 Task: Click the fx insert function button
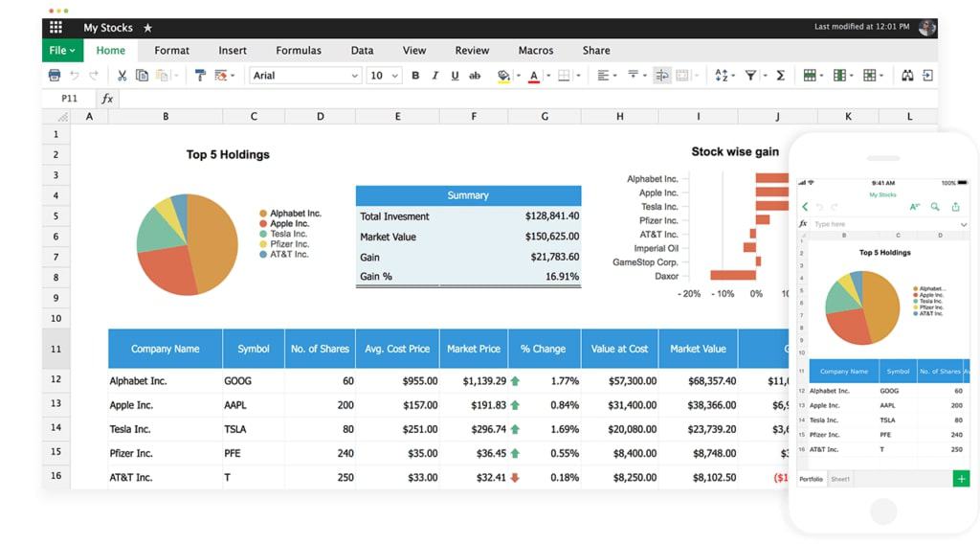click(x=107, y=99)
